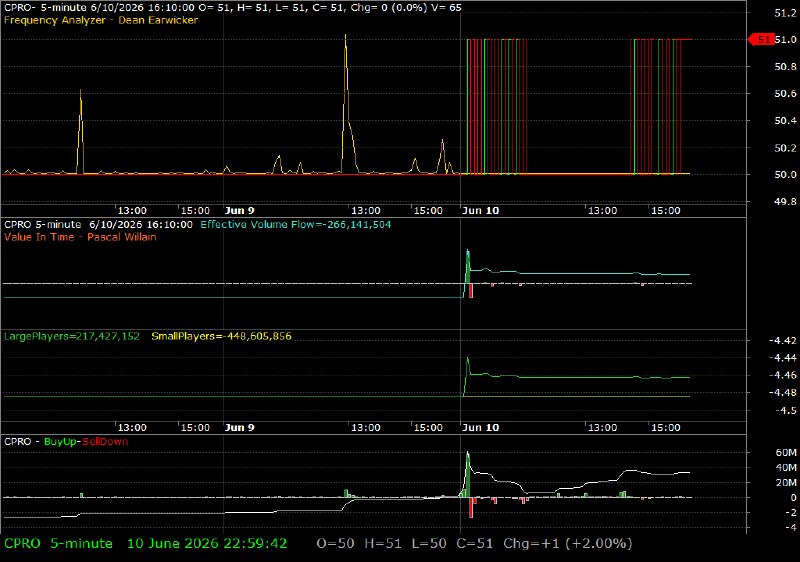Image resolution: width=800 pixels, height=562 pixels.
Task: Click the -4.44 axis label
Action: [x=782, y=358]
